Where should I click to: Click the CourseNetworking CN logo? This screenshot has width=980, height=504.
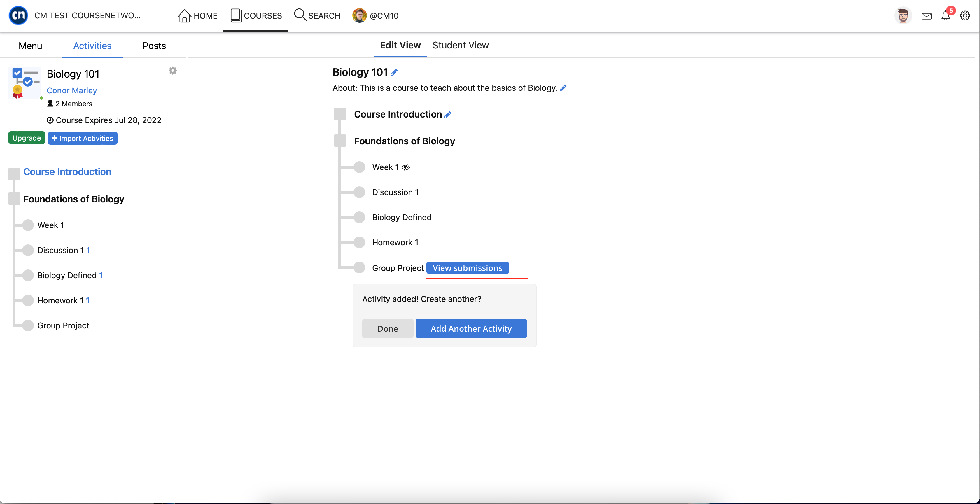tap(18, 15)
